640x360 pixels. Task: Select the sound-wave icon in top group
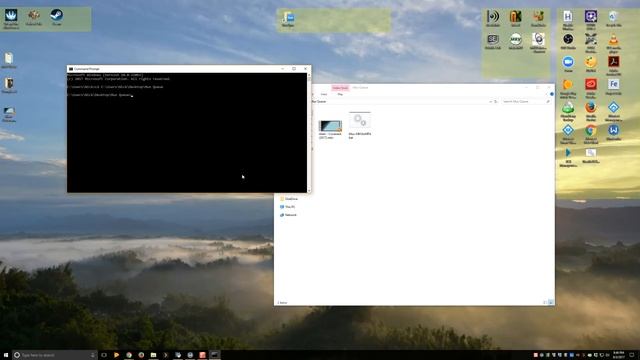tap(493, 18)
